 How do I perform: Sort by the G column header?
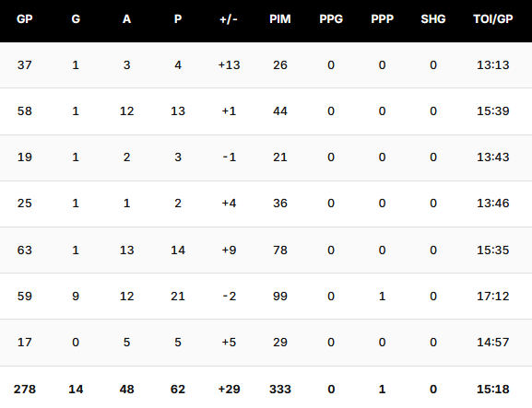(x=76, y=19)
